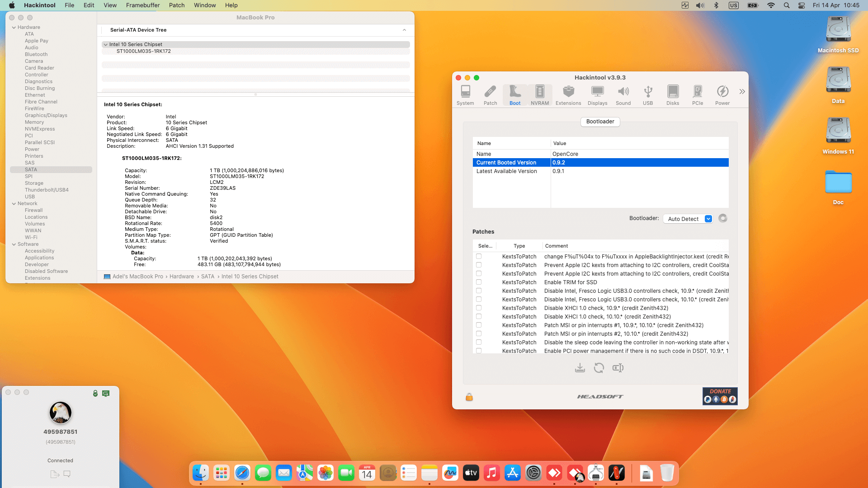
Task: Open the Framebuffer menu
Action: [142, 5]
